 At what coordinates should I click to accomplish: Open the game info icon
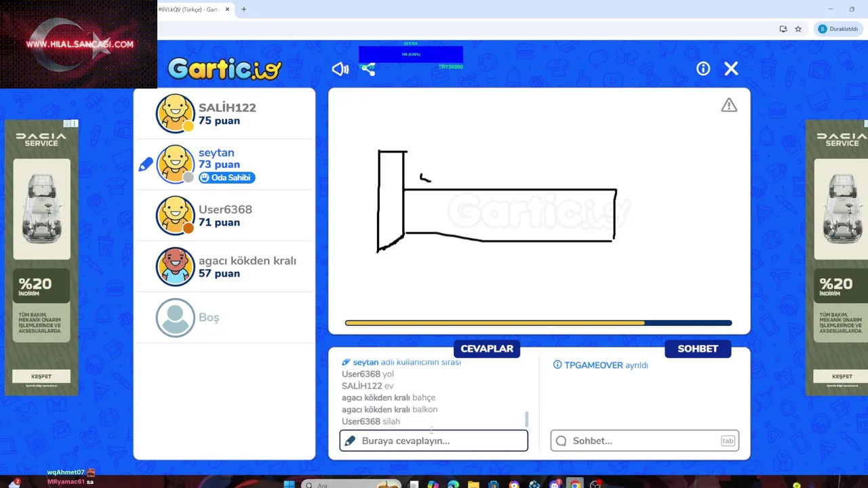pyautogui.click(x=703, y=68)
